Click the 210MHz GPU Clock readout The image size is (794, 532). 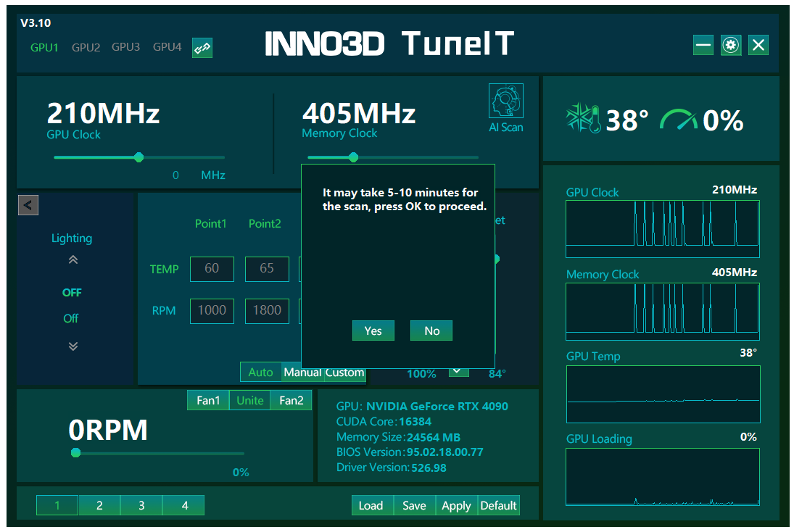click(103, 113)
